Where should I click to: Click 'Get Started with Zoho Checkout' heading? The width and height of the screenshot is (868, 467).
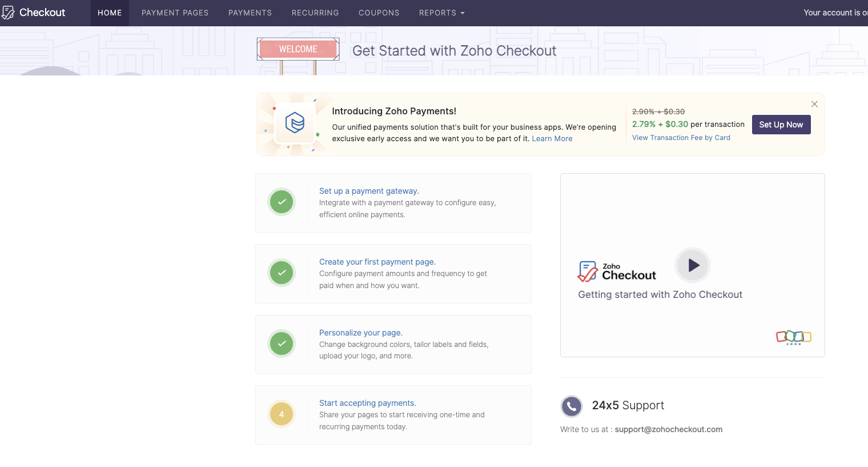455,51
